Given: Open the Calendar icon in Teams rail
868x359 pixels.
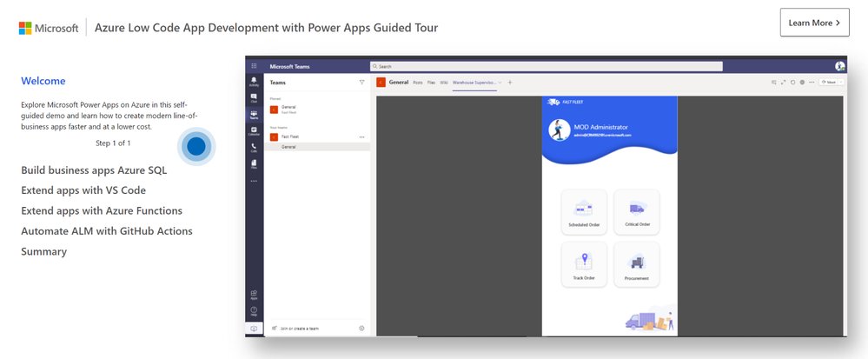Looking at the screenshot, I should pyautogui.click(x=254, y=130).
